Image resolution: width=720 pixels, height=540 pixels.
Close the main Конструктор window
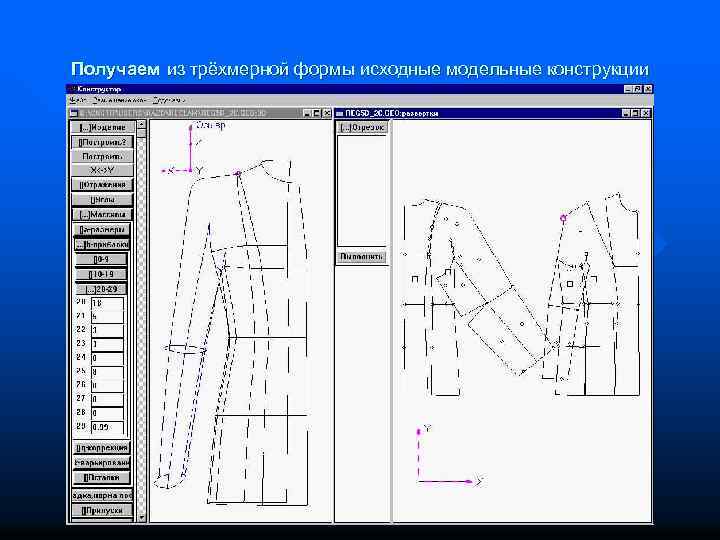648,89
